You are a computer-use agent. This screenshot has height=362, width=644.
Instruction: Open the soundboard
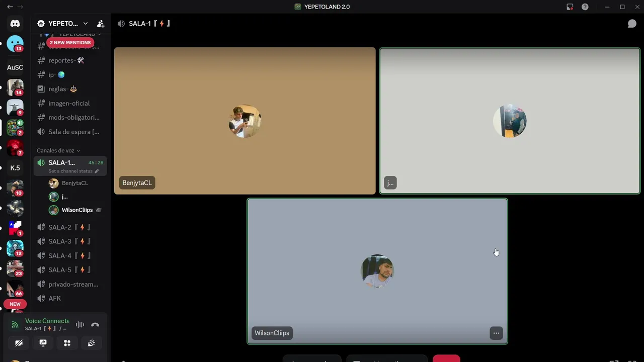click(x=91, y=343)
